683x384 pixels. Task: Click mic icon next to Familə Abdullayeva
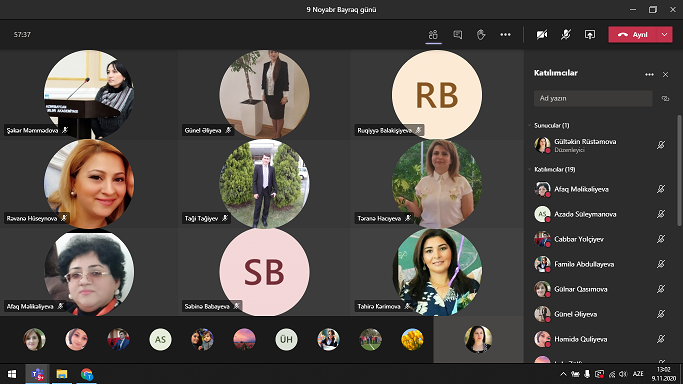[661, 264]
